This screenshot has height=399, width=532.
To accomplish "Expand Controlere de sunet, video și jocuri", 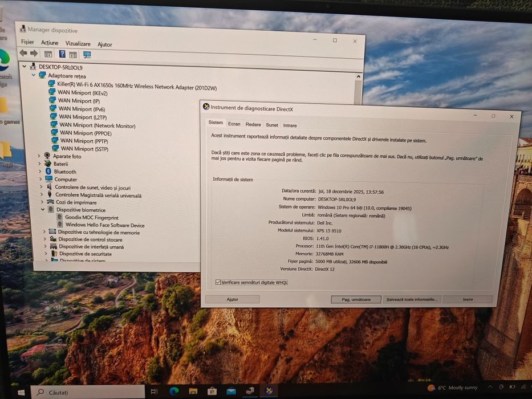I will point(42,186).
